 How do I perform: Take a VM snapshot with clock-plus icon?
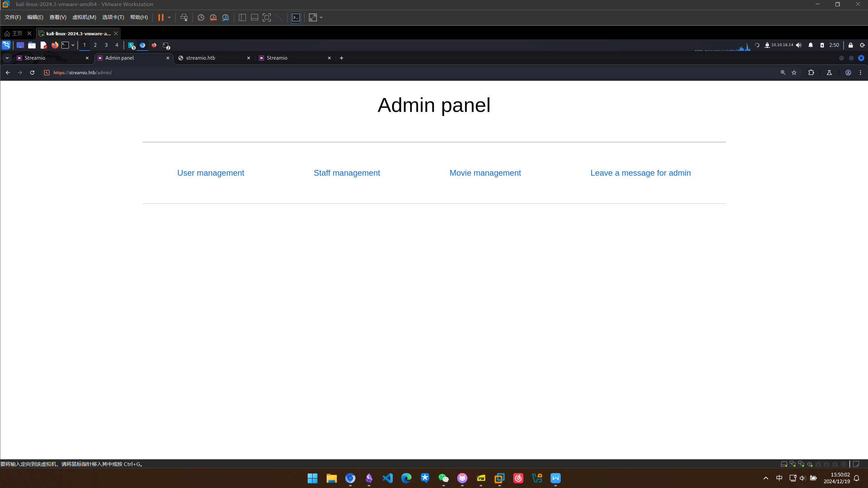tap(200, 18)
